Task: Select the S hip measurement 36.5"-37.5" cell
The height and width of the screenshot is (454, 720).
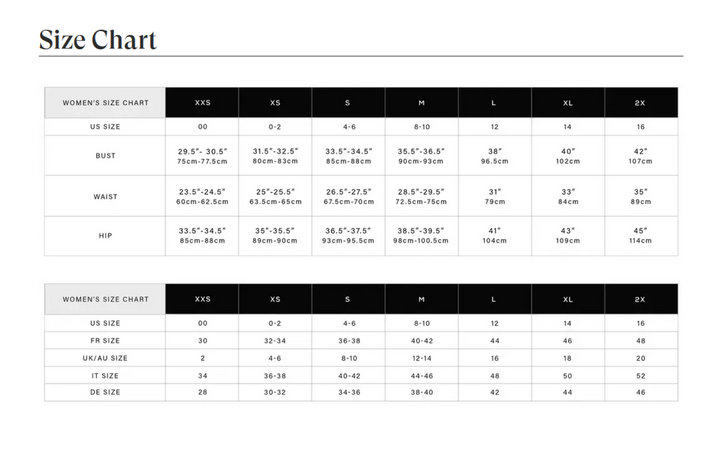Action: (x=348, y=236)
